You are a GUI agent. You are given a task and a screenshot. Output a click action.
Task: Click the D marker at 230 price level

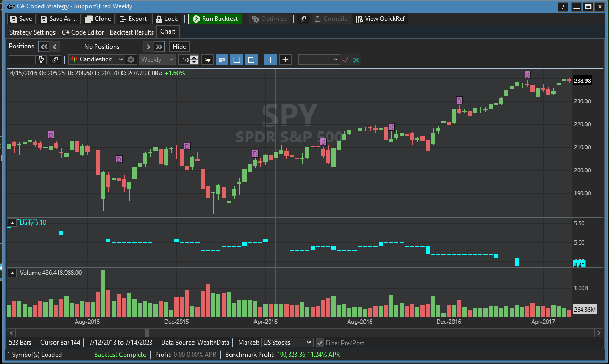[459, 100]
